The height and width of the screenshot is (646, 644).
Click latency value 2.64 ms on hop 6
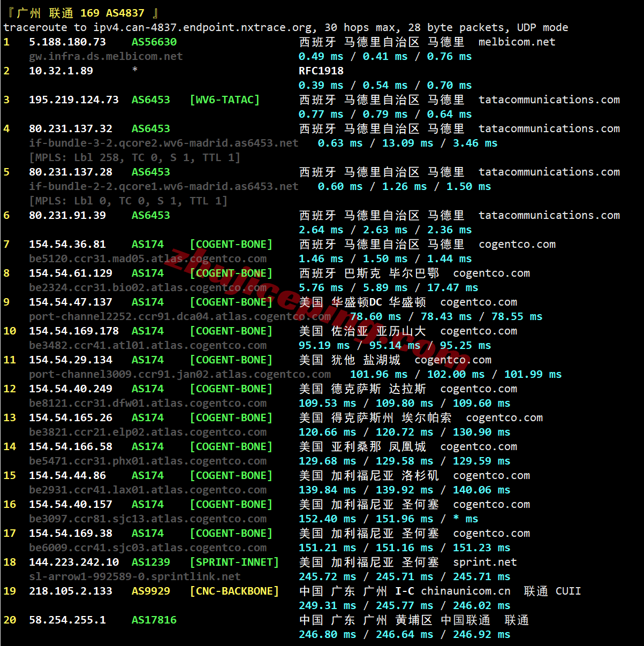[x=321, y=230]
